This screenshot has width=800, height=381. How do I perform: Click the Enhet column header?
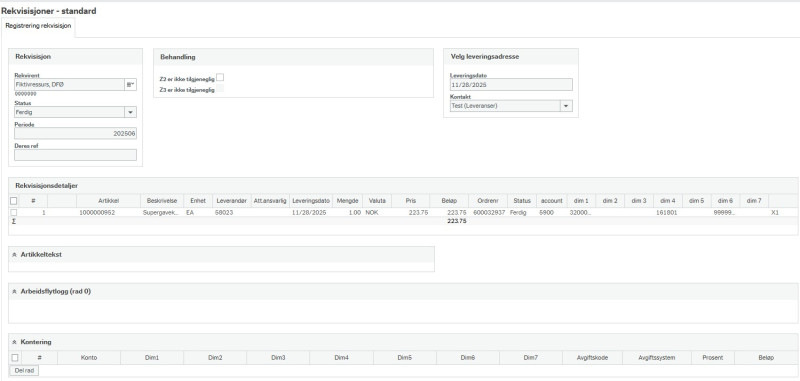[x=198, y=201]
